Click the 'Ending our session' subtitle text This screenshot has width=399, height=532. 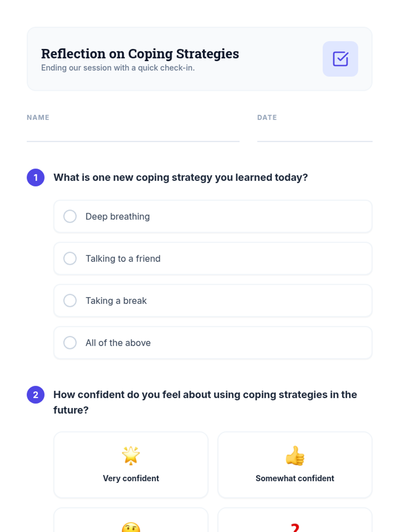click(118, 68)
